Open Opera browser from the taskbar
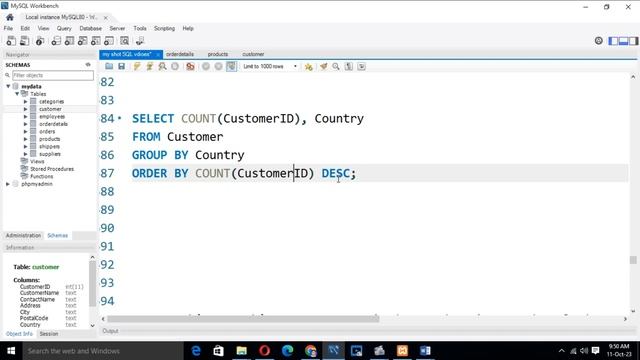The width and height of the screenshot is (640, 360). pyautogui.click(x=264, y=351)
